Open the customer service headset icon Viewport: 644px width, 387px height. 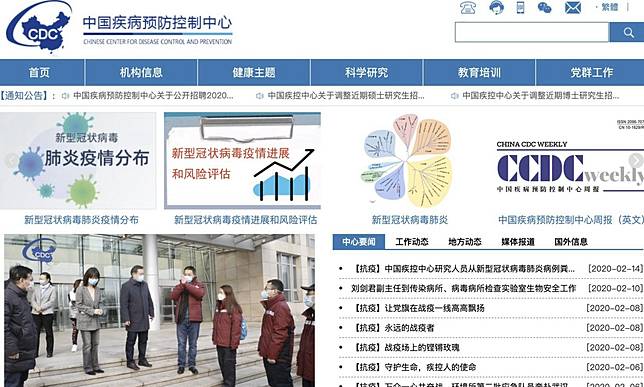(x=496, y=8)
